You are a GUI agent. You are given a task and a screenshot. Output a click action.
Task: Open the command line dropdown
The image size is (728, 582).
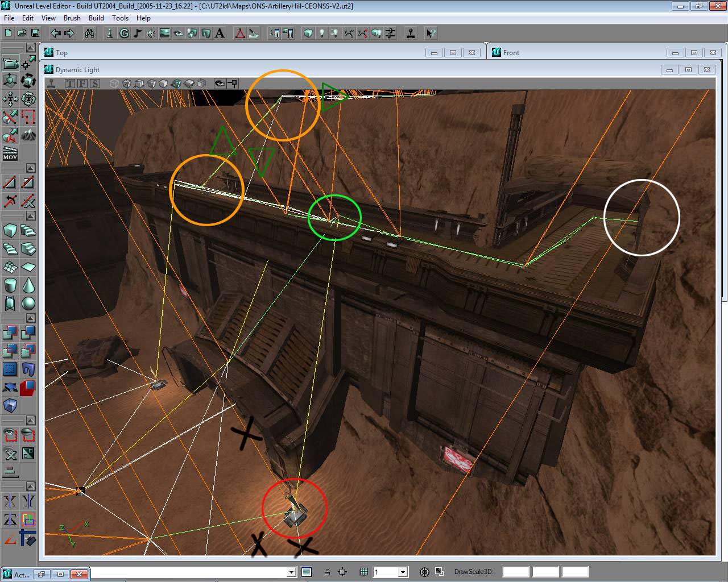click(291, 572)
